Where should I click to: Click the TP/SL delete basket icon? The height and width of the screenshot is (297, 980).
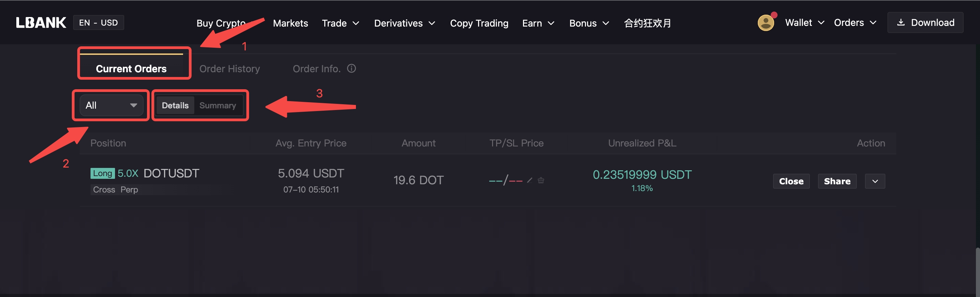[x=541, y=180]
